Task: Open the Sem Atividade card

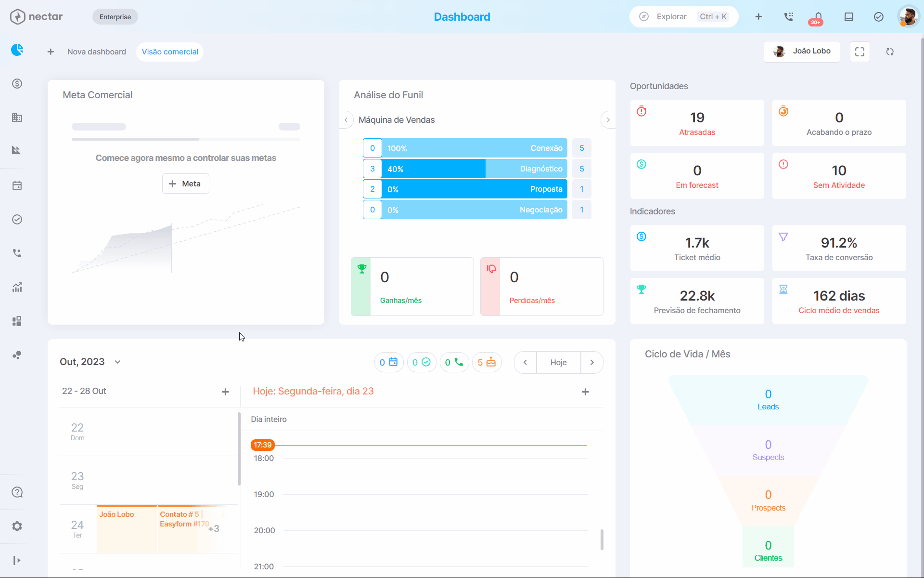Action: (x=839, y=176)
